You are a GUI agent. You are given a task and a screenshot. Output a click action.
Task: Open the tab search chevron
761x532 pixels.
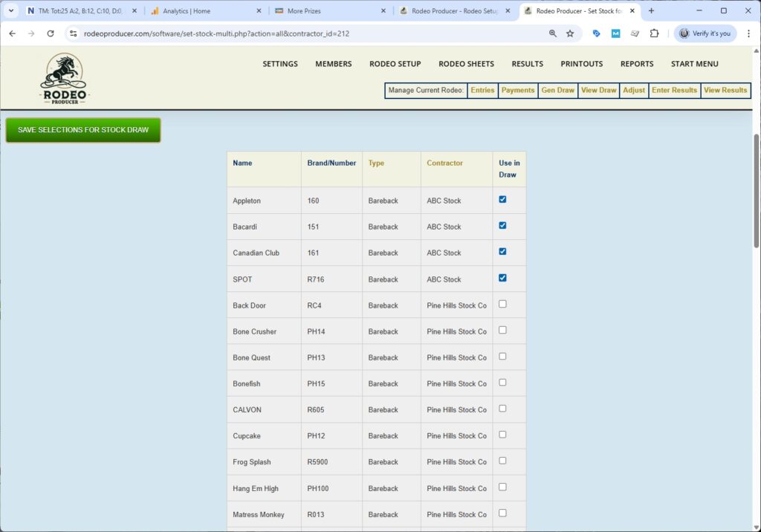[x=10, y=10]
